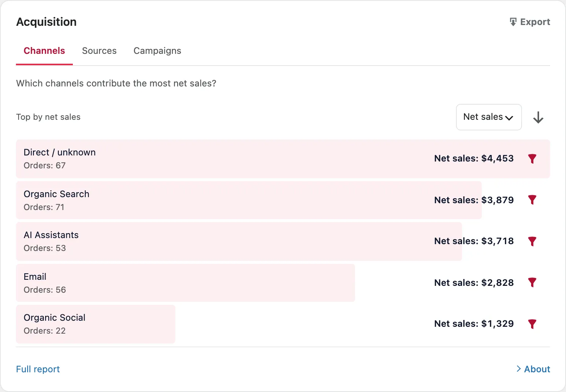Click the Net sales: $4,453 value
The height and width of the screenshot is (392, 566).
pos(474,158)
